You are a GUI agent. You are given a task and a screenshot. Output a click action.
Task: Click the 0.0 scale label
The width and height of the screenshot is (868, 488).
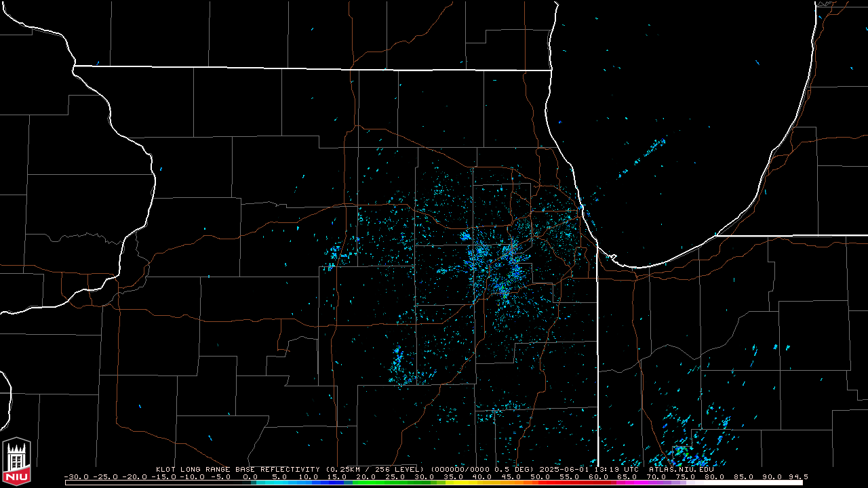[x=250, y=476]
